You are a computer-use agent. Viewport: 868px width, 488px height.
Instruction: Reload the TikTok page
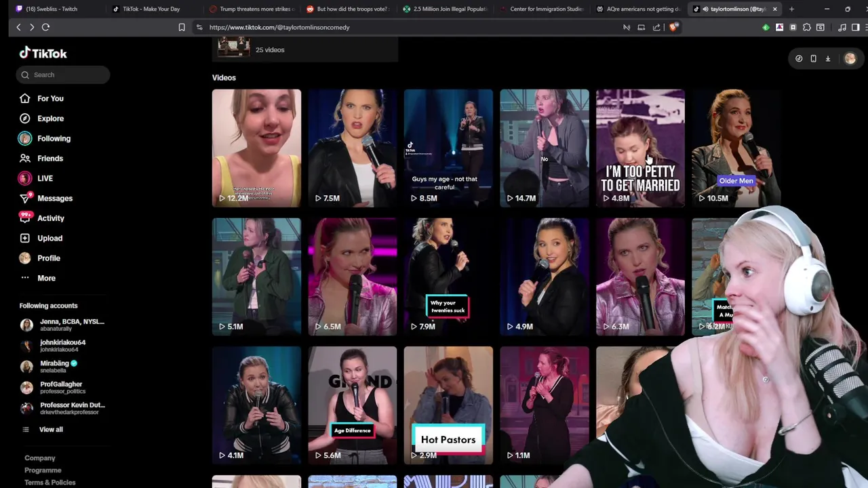pyautogui.click(x=45, y=27)
